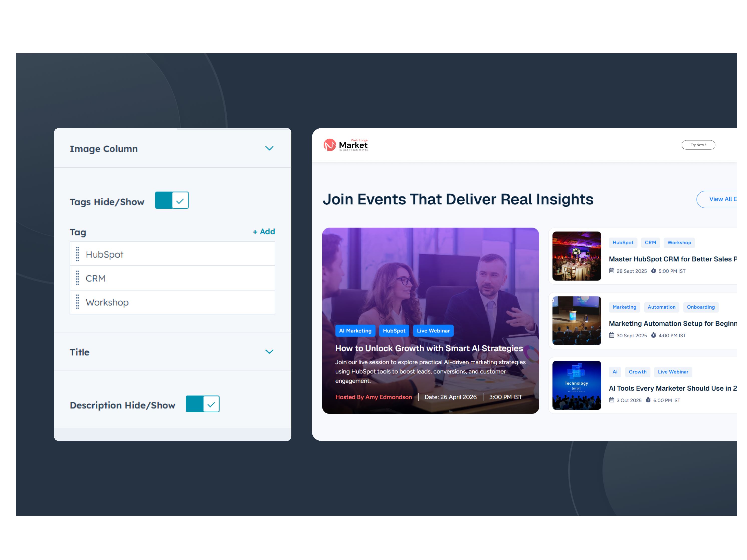This screenshot has width=747, height=560.
Task: Click the Onboarding tag chip
Action: [701, 307]
